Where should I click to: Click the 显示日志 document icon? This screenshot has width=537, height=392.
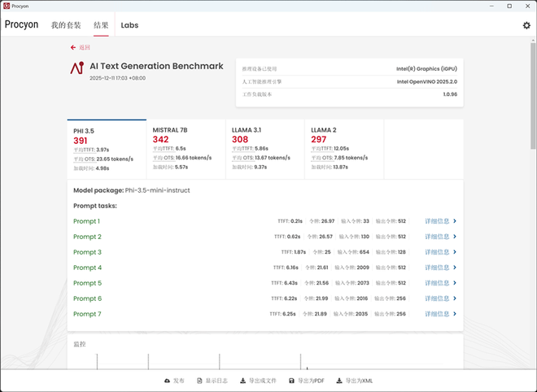click(199, 381)
